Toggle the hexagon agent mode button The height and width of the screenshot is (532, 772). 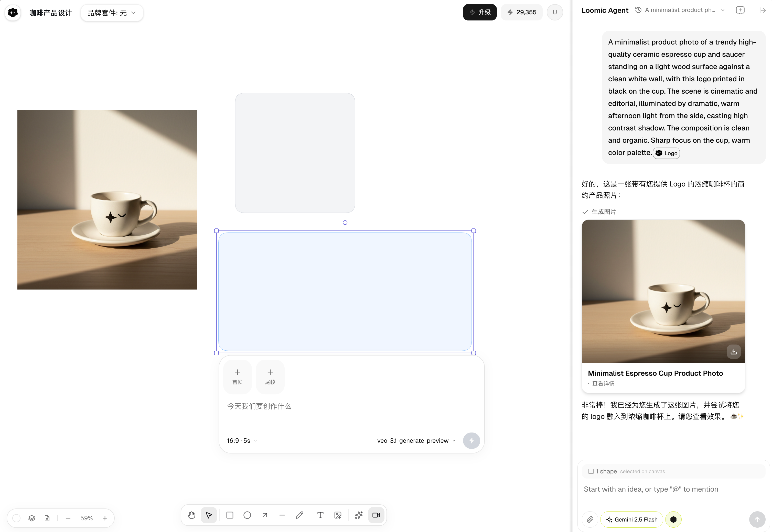673,519
